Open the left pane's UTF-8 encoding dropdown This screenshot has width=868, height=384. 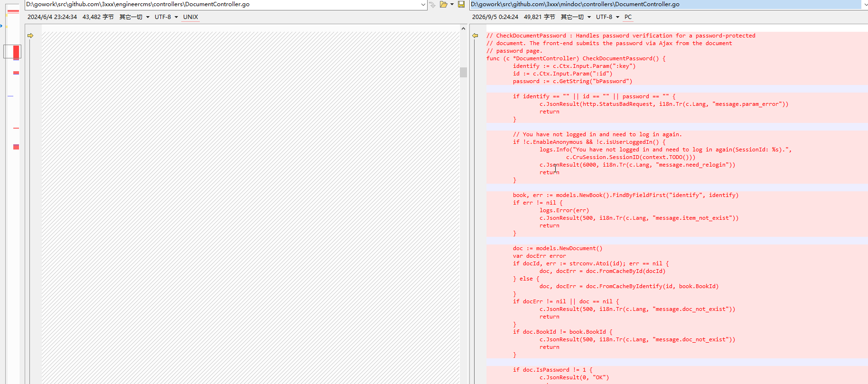(166, 17)
